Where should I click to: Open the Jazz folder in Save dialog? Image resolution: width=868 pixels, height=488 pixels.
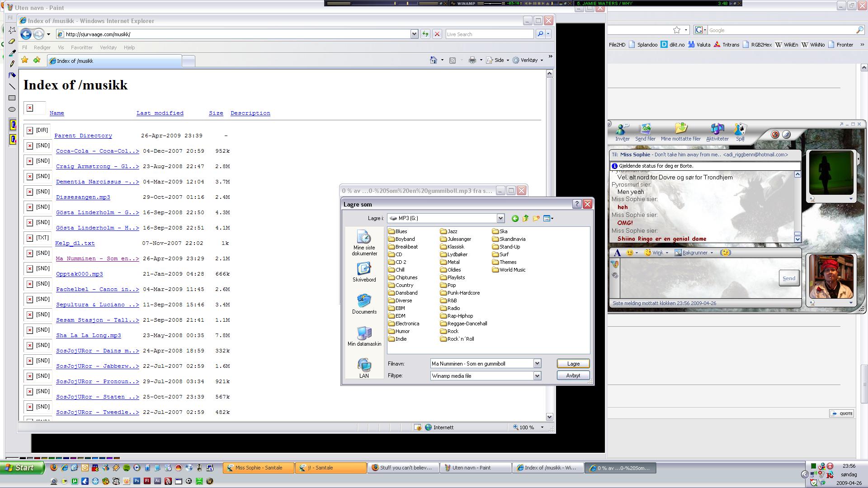tap(448, 231)
